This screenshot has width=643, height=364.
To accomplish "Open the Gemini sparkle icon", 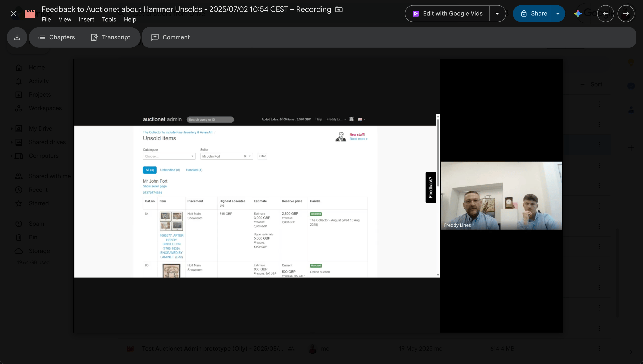I will (x=578, y=14).
